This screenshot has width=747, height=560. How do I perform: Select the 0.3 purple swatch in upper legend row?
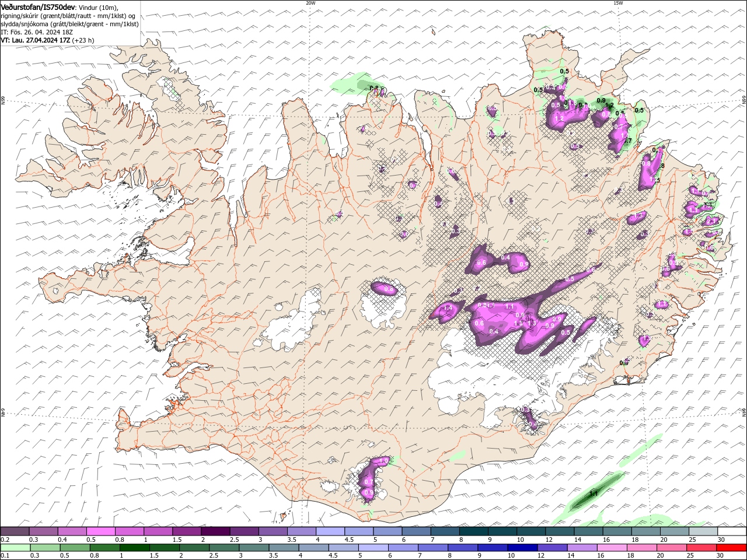(x=44, y=531)
